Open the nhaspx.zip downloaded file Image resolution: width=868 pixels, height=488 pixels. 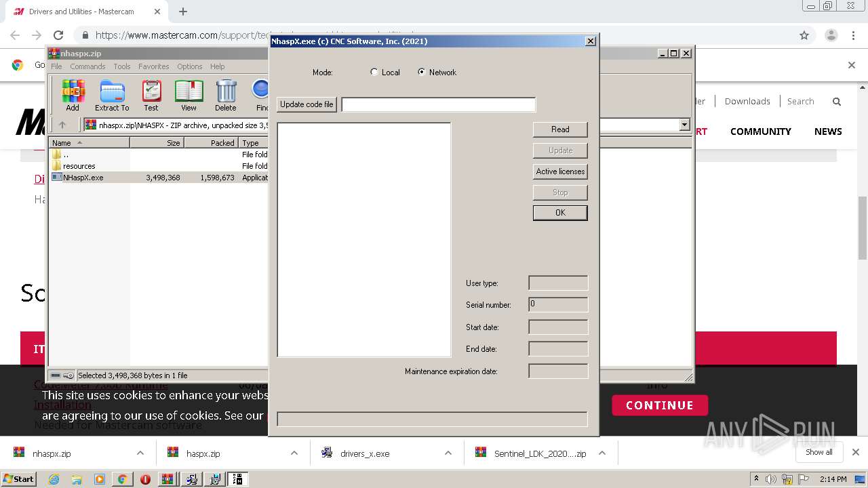(52, 453)
